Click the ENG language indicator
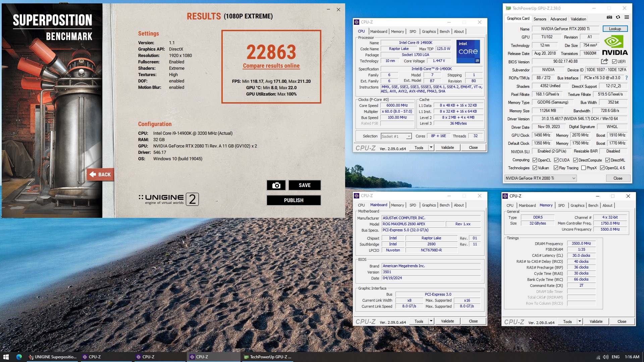Image resolution: width=644 pixels, height=362 pixels. (615, 357)
